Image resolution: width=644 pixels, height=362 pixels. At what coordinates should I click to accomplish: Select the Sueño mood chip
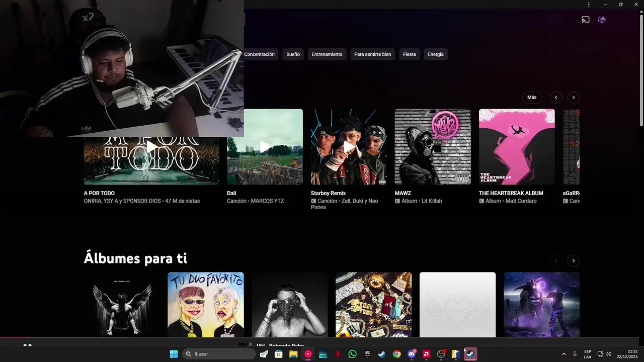[x=293, y=54]
